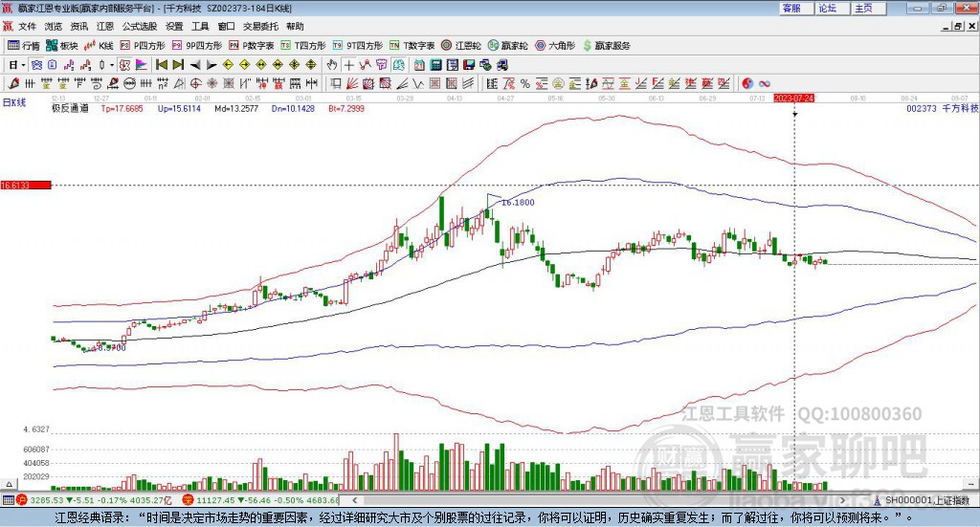The height and width of the screenshot is (527, 980).
Task: Click the 极反通道 indicator label
Action: point(70,109)
